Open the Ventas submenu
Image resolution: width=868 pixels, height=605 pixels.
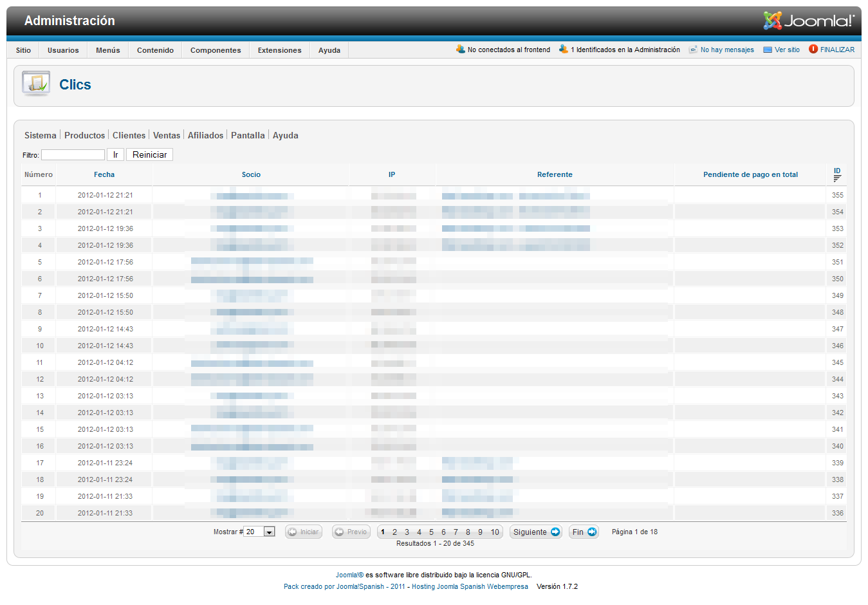(x=167, y=135)
